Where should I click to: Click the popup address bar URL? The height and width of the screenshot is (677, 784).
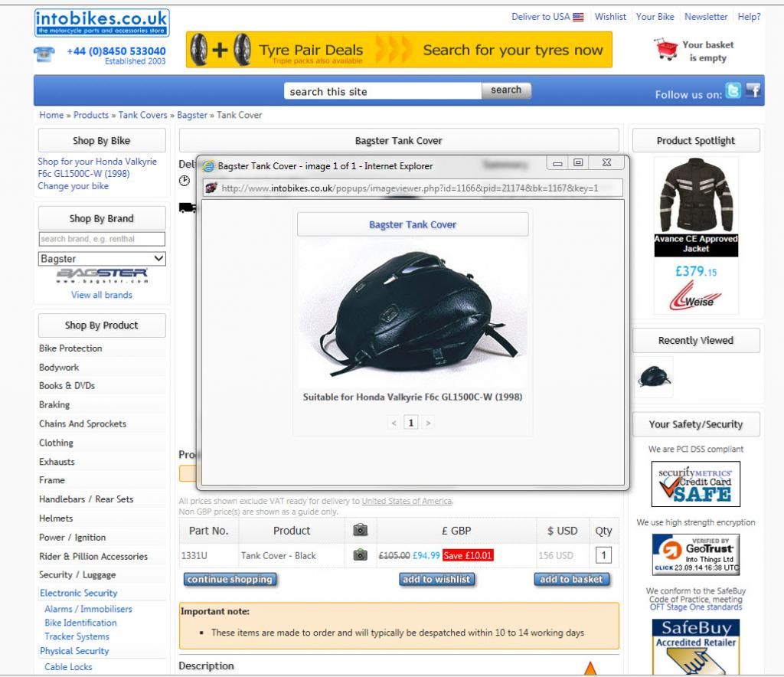coord(410,188)
